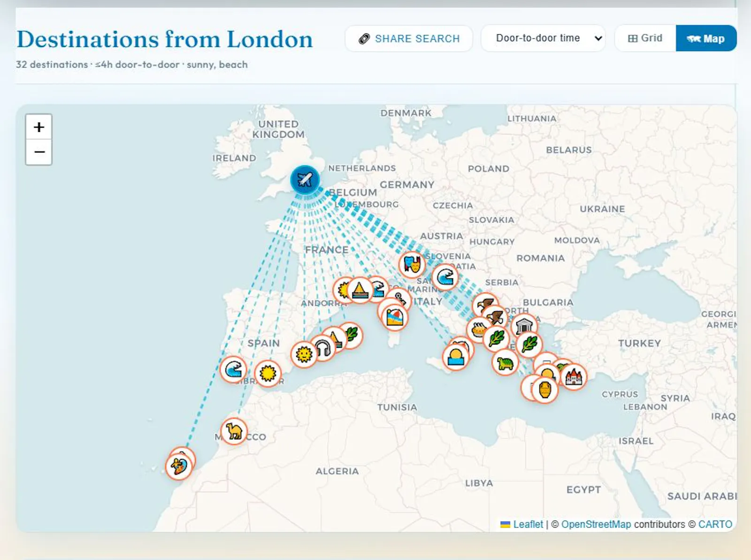Click the sailboat marker on France's south coast
Image resolution: width=751 pixels, height=560 pixels.
[360, 290]
